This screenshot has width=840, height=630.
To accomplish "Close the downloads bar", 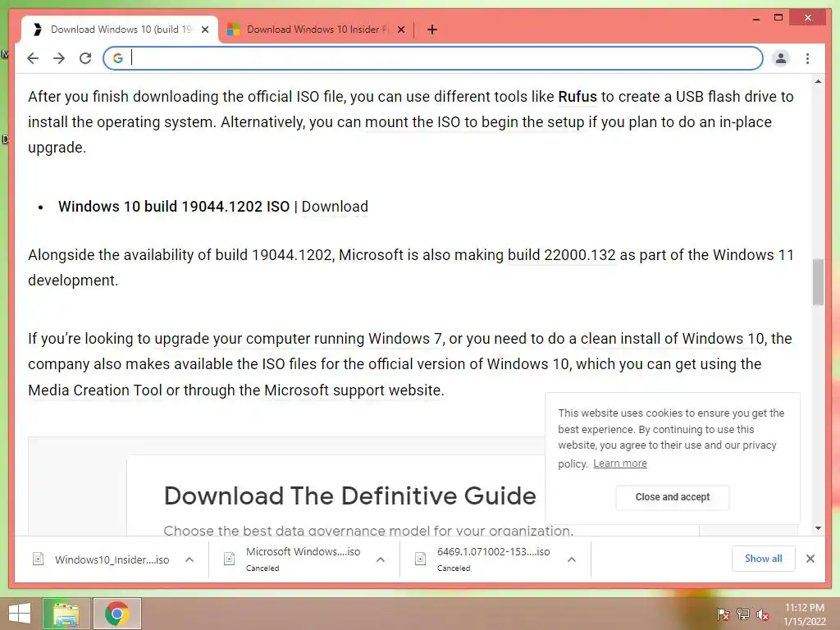I will click(x=810, y=559).
